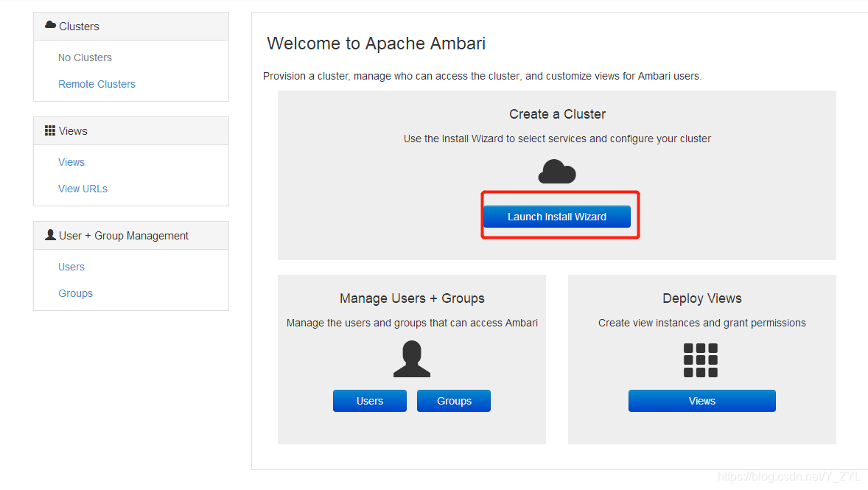Screen dimensions: 868x490
Task: Click the Launch Install Wizard button
Action: point(557,217)
